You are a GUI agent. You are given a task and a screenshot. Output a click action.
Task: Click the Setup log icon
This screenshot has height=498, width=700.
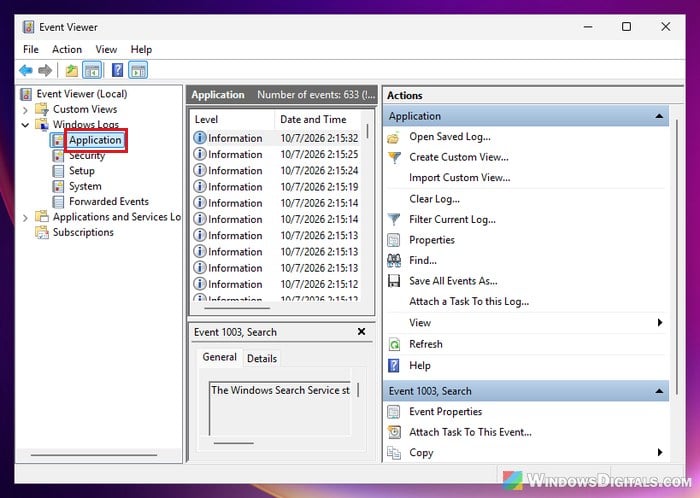58,171
